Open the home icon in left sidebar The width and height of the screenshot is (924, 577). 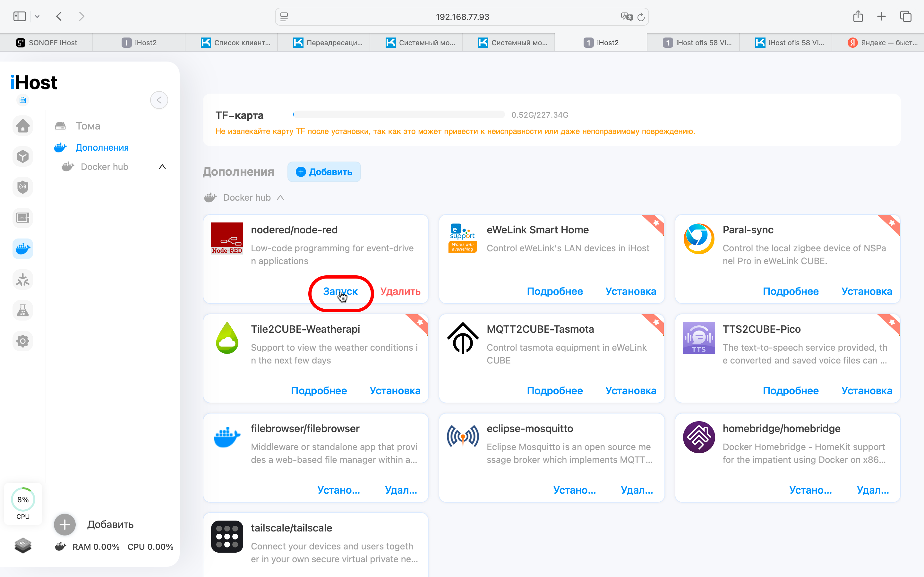pyautogui.click(x=23, y=126)
